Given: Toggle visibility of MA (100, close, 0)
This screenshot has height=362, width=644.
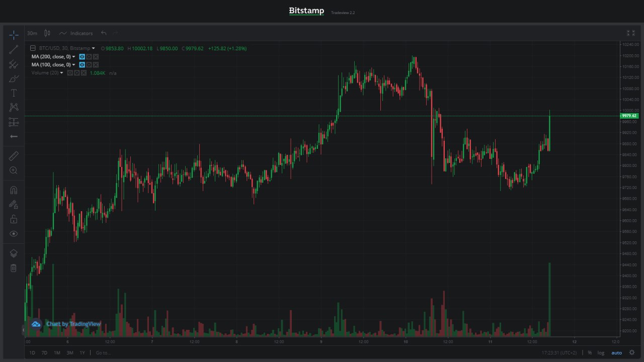Looking at the screenshot, I should pyautogui.click(x=82, y=65).
